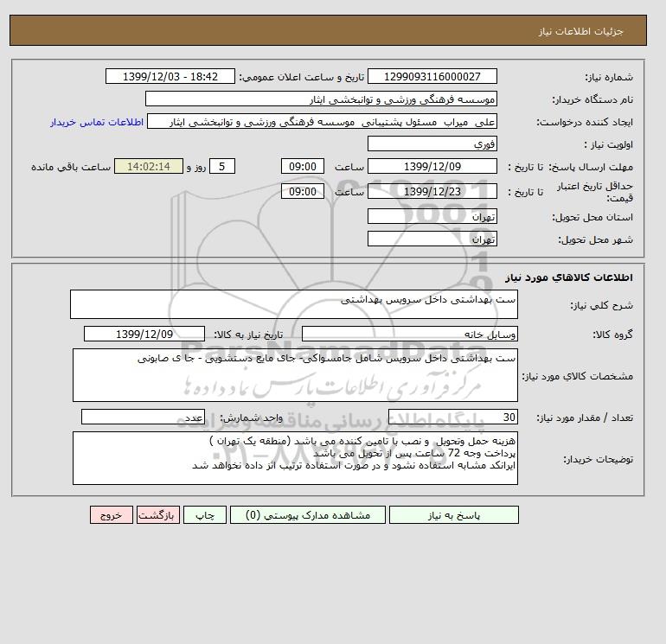Select the شماره نیاز field 1299093116000027
The image size is (666, 644).
(x=432, y=76)
